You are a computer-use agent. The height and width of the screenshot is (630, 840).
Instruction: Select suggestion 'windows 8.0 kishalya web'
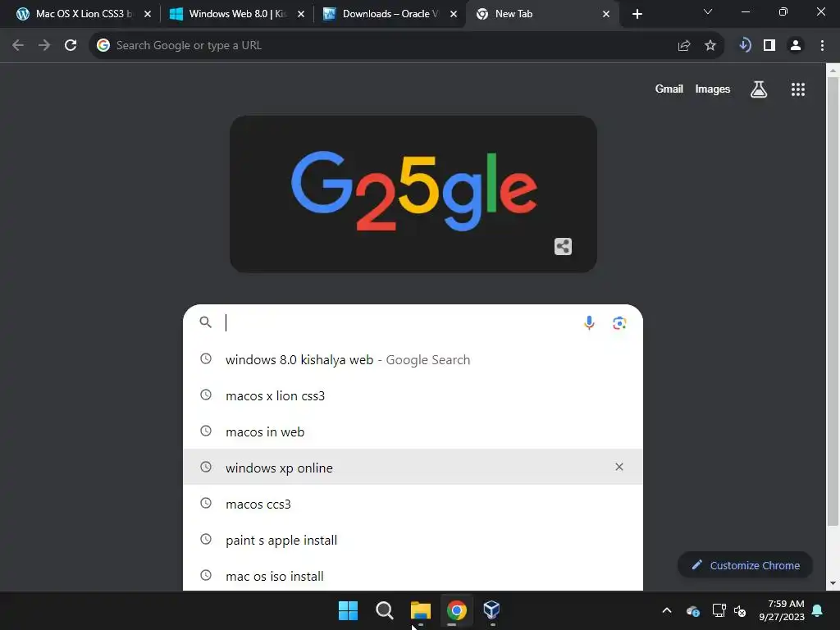pos(413,359)
